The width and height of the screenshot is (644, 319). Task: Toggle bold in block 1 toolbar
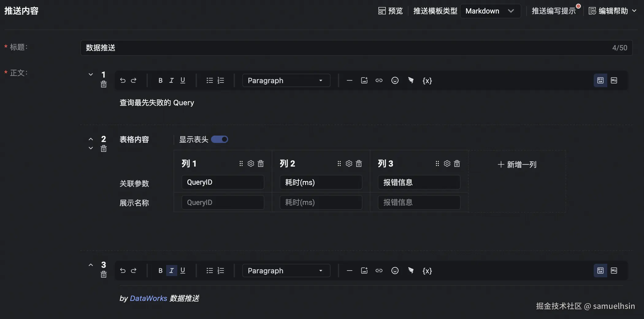point(160,80)
